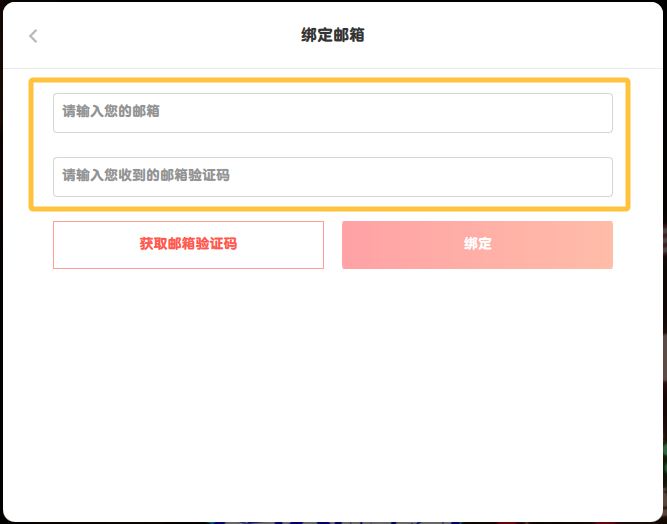The width and height of the screenshot is (667, 524).
Task: Return to previous screen via left chevron
Action: pyautogui.click(x=33, y=36)
